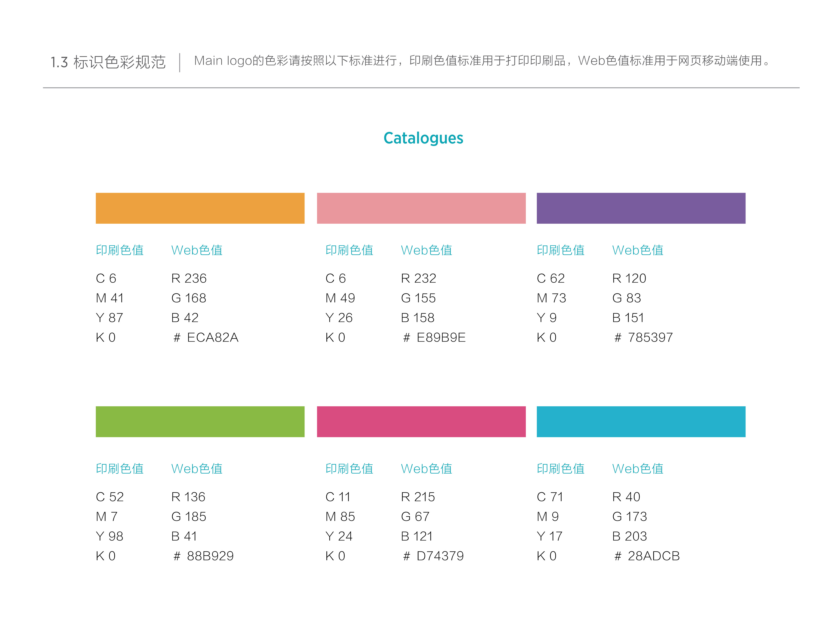Image resolution: width=840 pixels, height=630 pixels.
Task: Click the C 71 value
Action: click(x=550, y=497)
